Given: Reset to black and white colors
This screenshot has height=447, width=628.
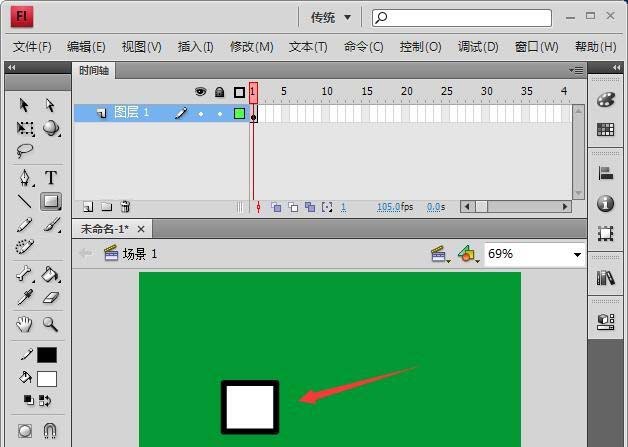Looking at the screenshot, I should [x=28, y=400].
